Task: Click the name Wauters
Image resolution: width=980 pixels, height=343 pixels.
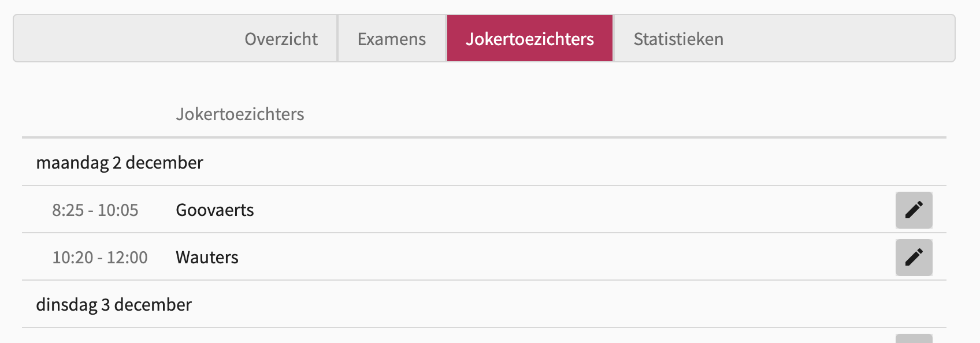Action: tap(207, 258)
